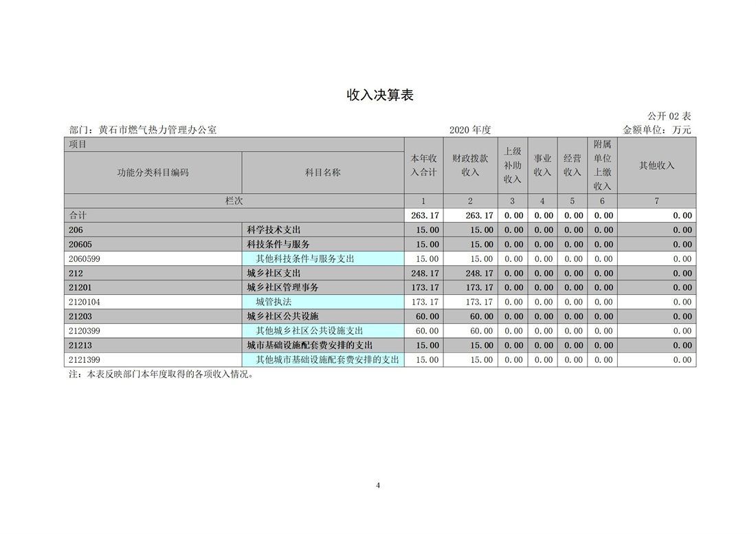
Task: Click the footnote 本表反映部门本年度取得的各项收入情况
Action: pos(170,375)
